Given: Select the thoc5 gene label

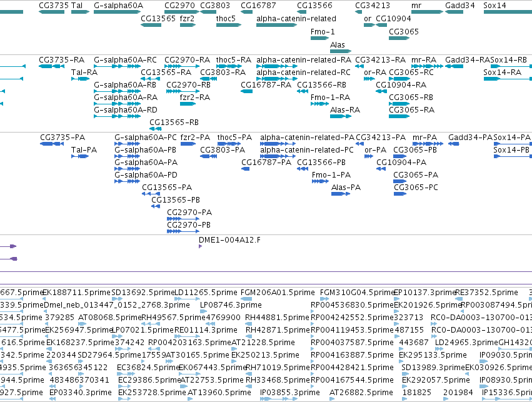Looking at the screenshot, I should (x=226, y=18).
